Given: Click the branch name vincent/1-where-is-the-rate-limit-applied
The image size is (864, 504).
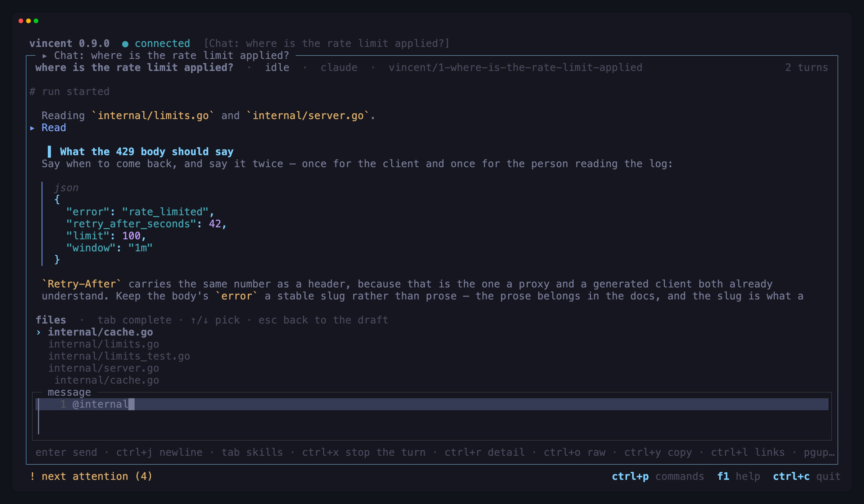Looking at the screenshot, I should point(515,68).
